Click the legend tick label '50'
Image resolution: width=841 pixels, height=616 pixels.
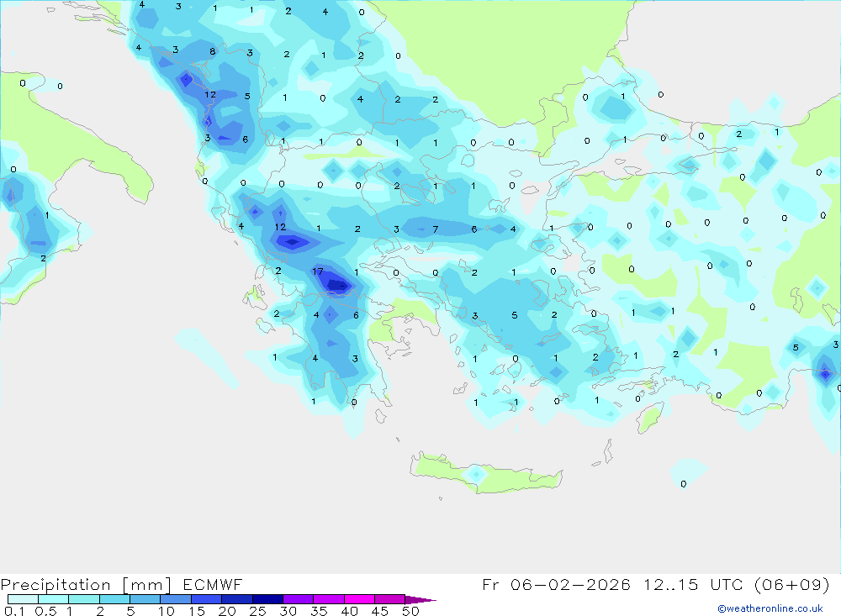pyautogui.click(x=410, y=611)
